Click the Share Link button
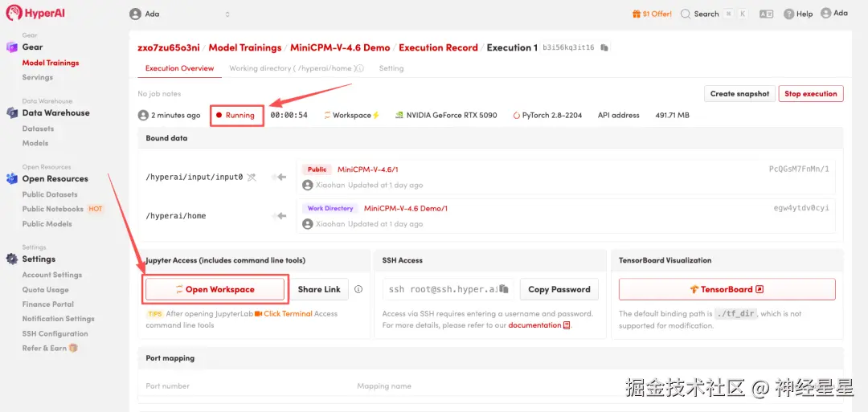Image resolution: width=868 pixels, height=412 pixels. click(319, 289)
